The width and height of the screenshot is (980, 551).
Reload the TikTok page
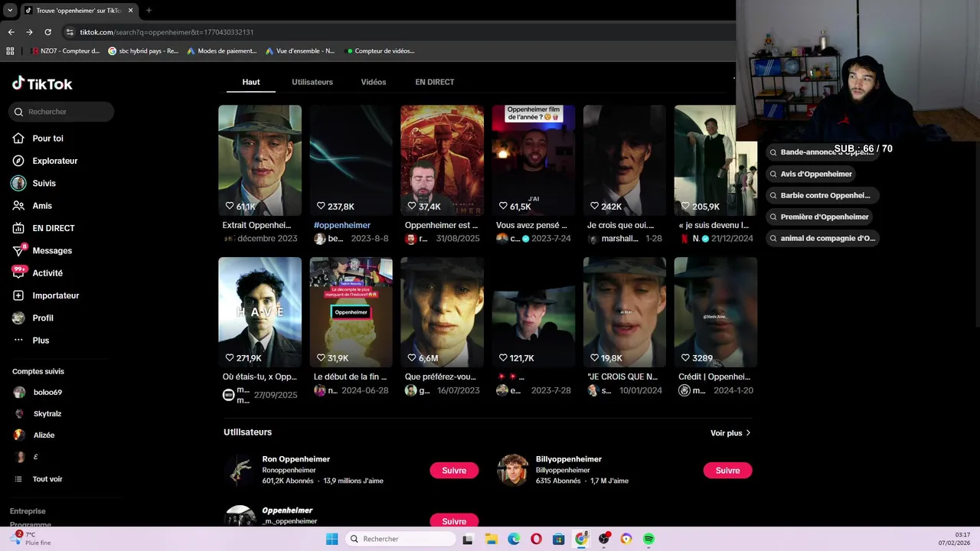click(47, 32)
